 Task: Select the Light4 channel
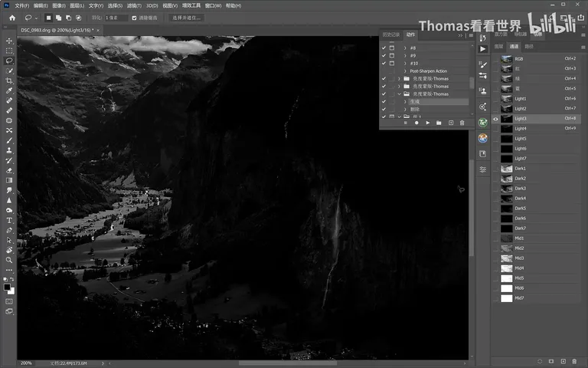click(x=537, y=129)
